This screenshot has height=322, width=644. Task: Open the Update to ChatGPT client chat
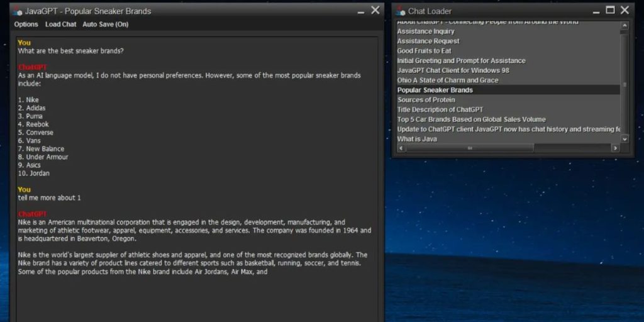508,130
